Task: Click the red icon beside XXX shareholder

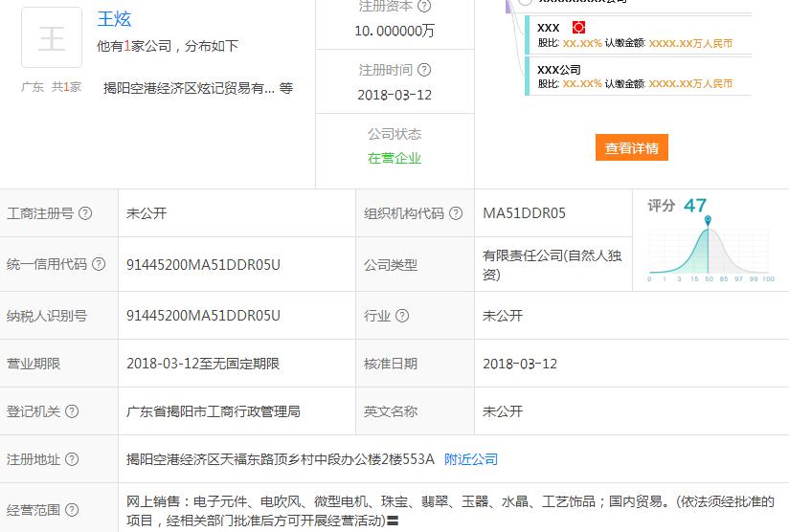Action: pos(578,28)
